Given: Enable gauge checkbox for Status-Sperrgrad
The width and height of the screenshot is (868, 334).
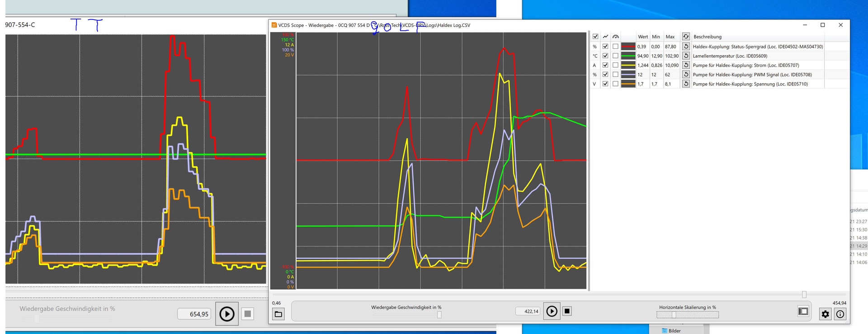Looking at the screenshot, I should click(615, 46).
